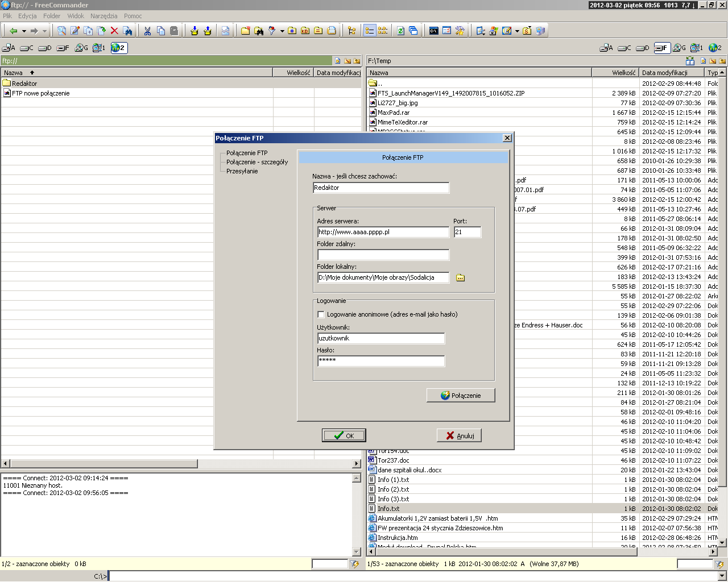Click the refresh icon in toolbar

tap(400, 31)
